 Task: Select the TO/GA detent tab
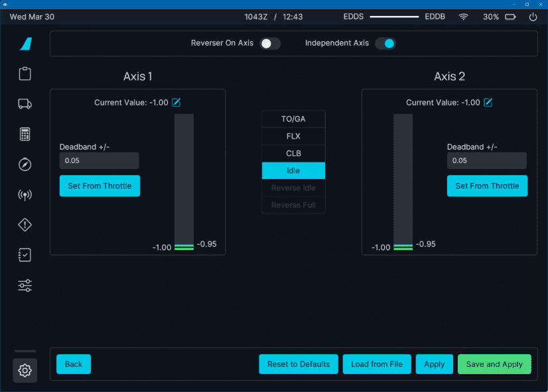coord(293,119)
